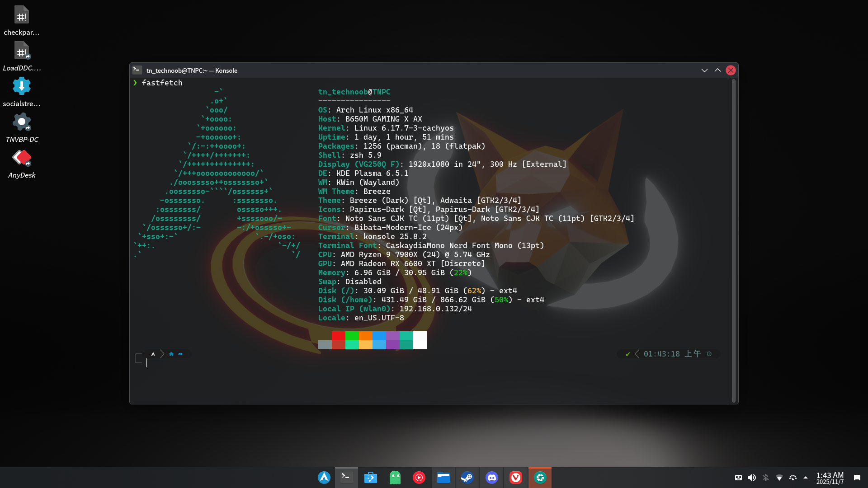Launch the green ghost app in the taskbar
Screen dimensions: 868x488
pos(395,478)
